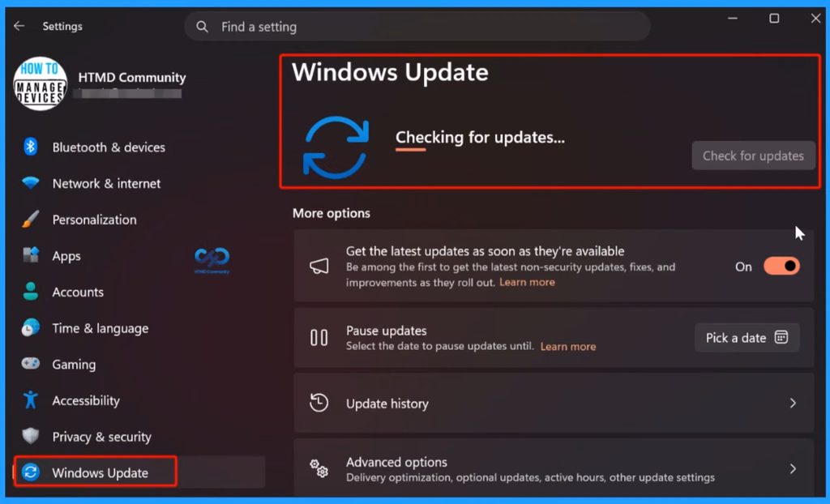Click the megaphone icon for latest updates
This screenshot has width=830, height=504.
[x=319, y=266]
